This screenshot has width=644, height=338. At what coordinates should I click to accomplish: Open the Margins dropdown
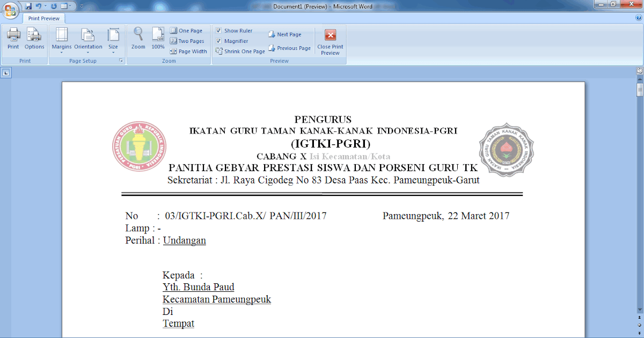click(x=62, y=41)
